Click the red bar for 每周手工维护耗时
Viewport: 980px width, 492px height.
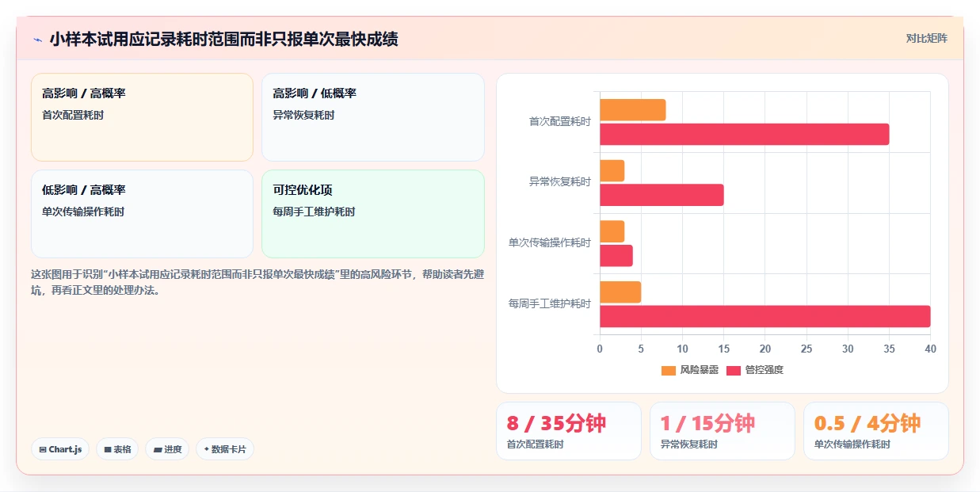765,316
